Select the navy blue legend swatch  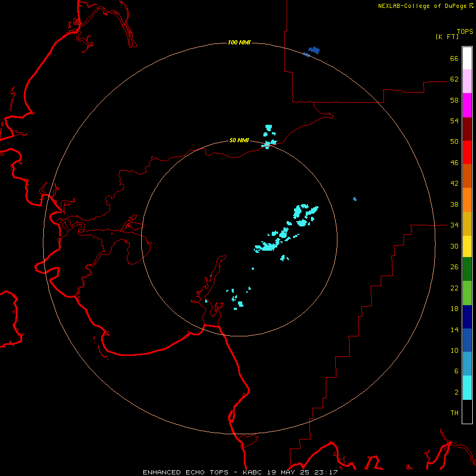(467, 317)
